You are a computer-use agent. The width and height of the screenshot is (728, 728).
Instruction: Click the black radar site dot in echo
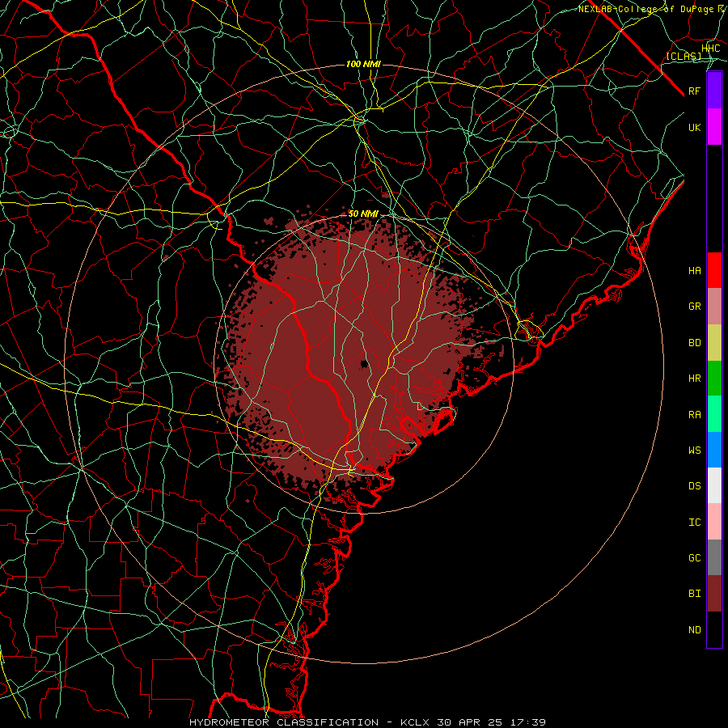[x=365, y=363]
